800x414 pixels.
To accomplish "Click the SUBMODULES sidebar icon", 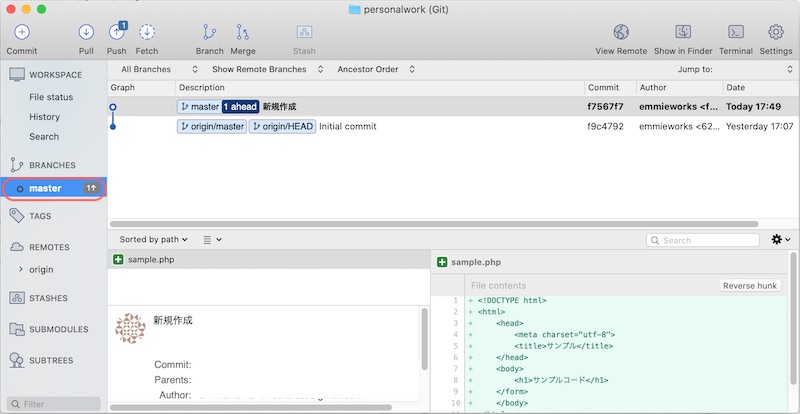I will point(17,329).
